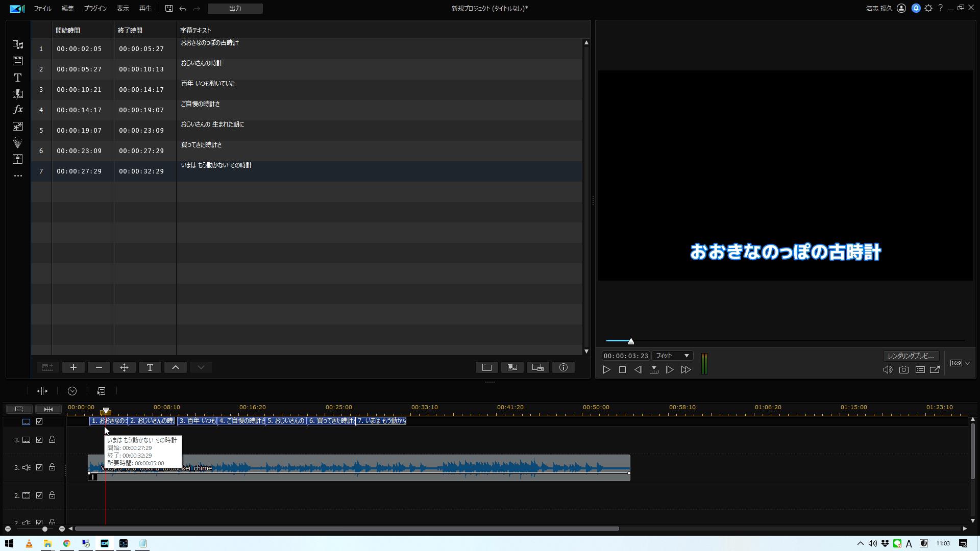Viewport: 980px width, 551px height.
Task: Open the プラグイン menu
Action: tap(95, 9)
